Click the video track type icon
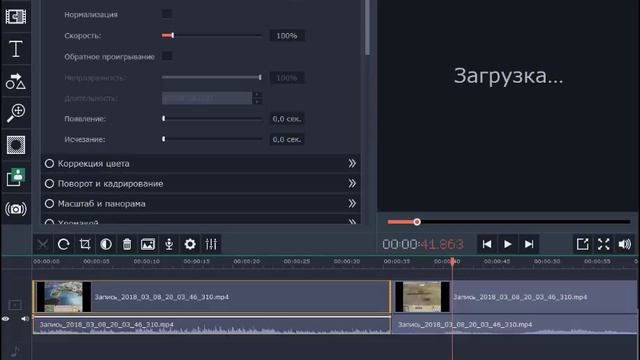 15,304
